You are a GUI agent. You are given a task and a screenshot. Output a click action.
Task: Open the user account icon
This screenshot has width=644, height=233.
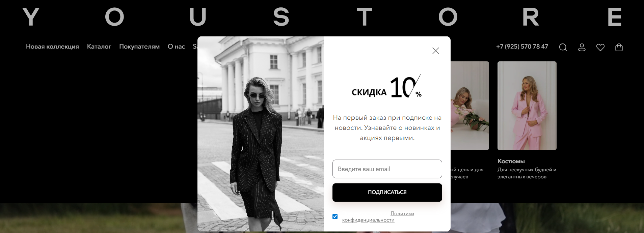582,47
